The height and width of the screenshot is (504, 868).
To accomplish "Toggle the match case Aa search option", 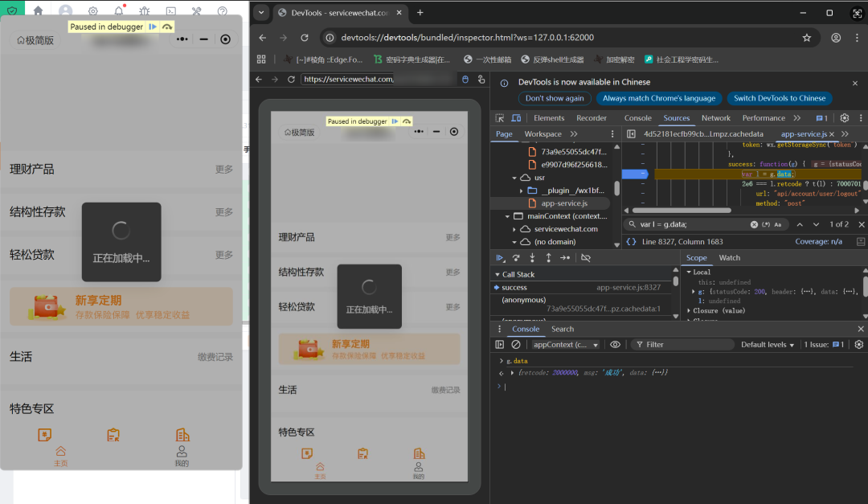I will click(778, 224).
